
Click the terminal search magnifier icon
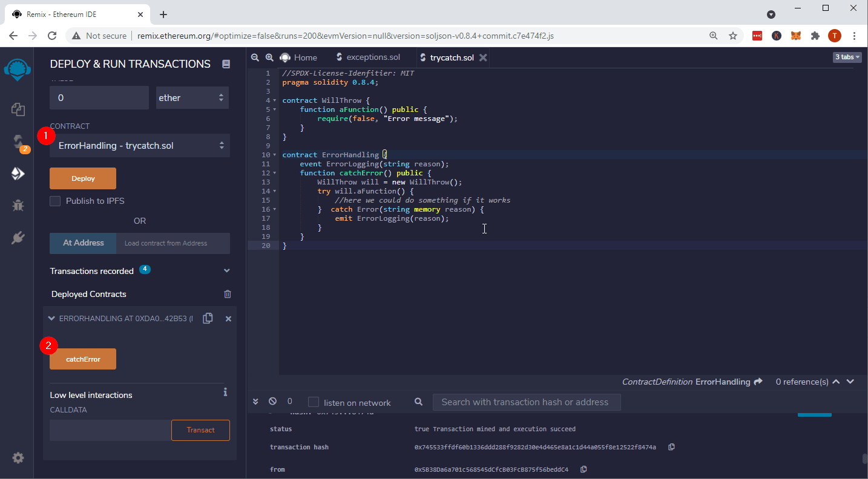pyautogui.click(x=418, y=402)
